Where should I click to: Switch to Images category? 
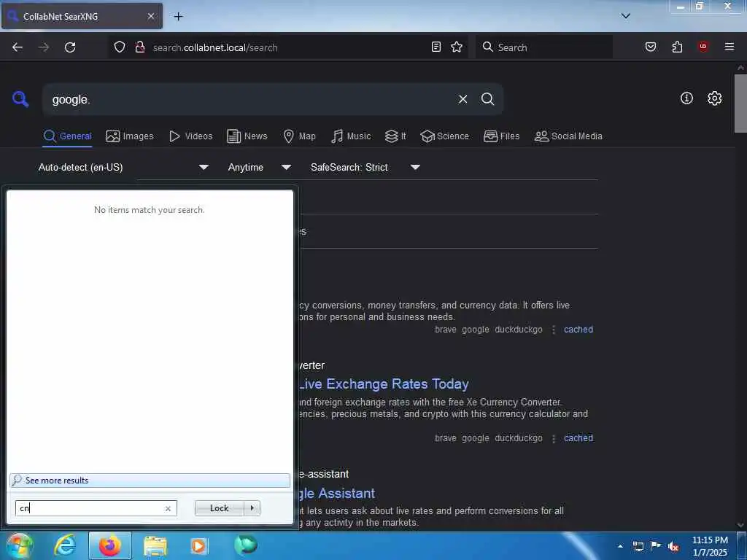[130, 136]
